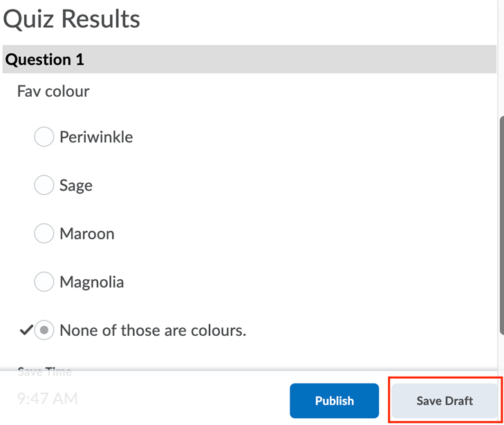
Task: Click the 'Fav colour' question text
Action: 53,91
